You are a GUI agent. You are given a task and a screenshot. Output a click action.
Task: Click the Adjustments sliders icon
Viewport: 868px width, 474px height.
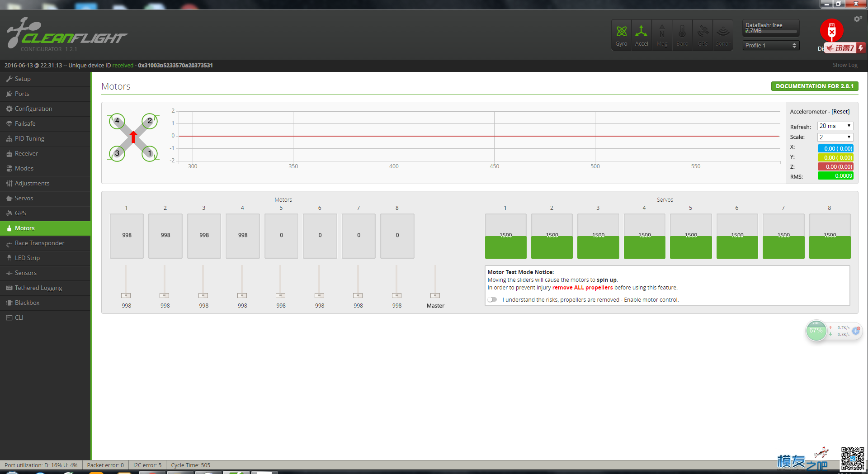9,183
